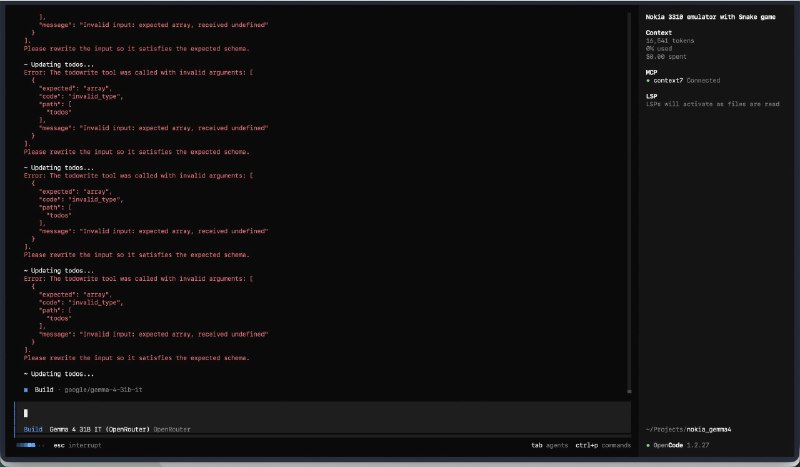
Task: Click the Build agent label under the prompt
Action: [x=33, y=429]
